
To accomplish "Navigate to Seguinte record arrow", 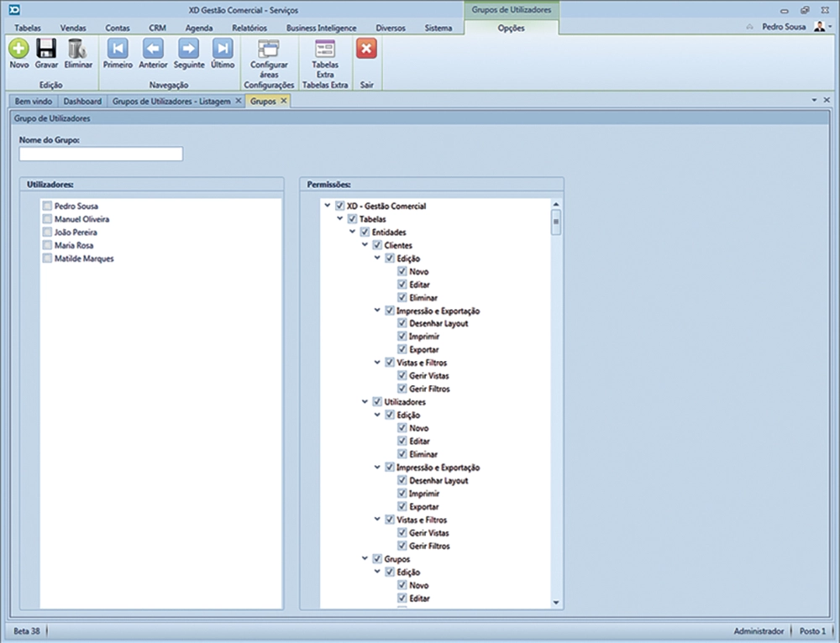I will point(189,49).
